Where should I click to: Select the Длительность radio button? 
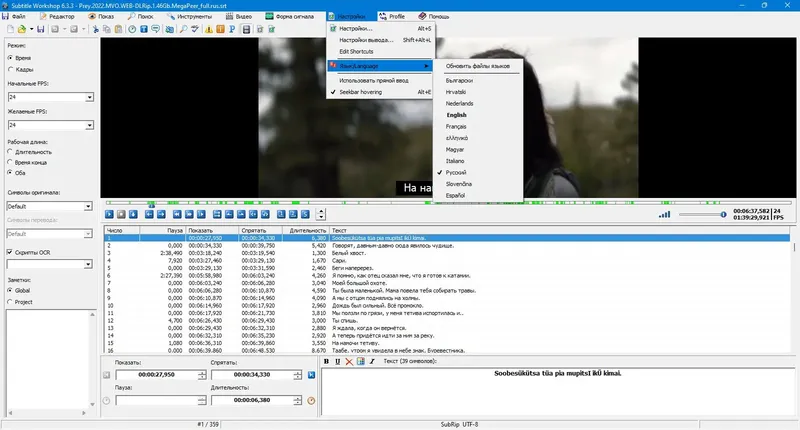[10, 152]
